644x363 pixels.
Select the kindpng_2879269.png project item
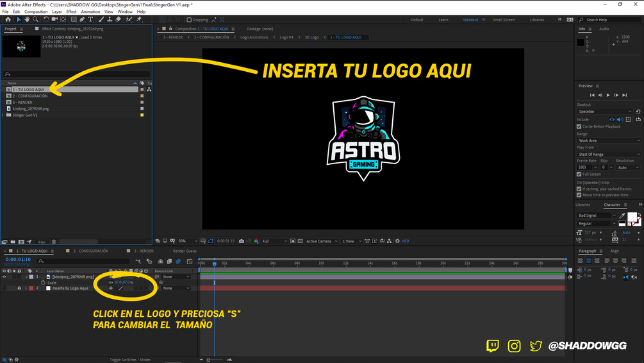point(30,108)
